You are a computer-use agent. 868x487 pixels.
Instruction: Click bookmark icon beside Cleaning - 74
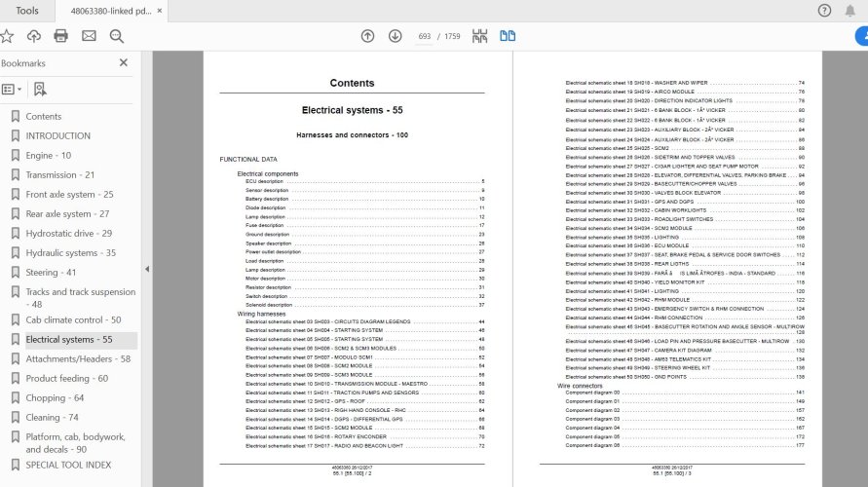pyautogui.click(x=16, y=417)
